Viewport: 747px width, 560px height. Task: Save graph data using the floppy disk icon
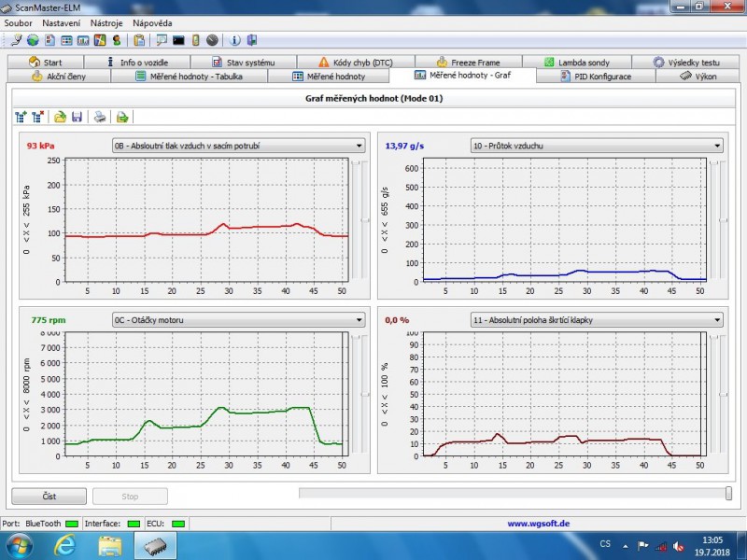pyautogui.click(x=77, y=117)
